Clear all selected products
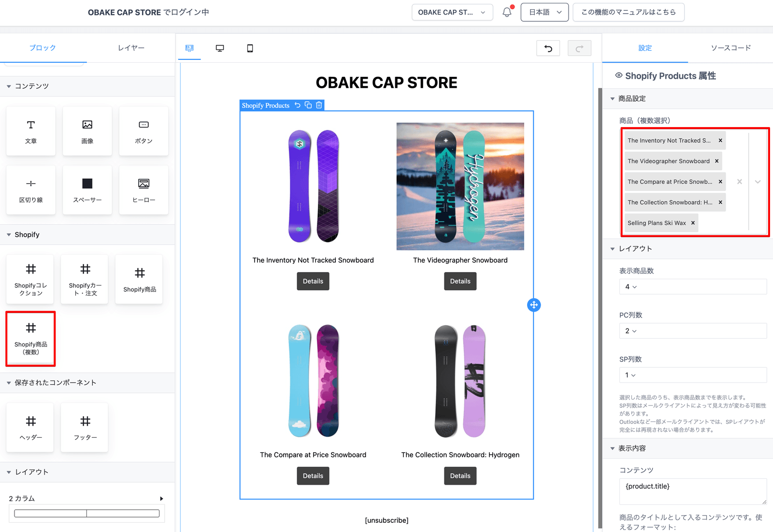Screen dimensions: 773x532 pos(740,182)
